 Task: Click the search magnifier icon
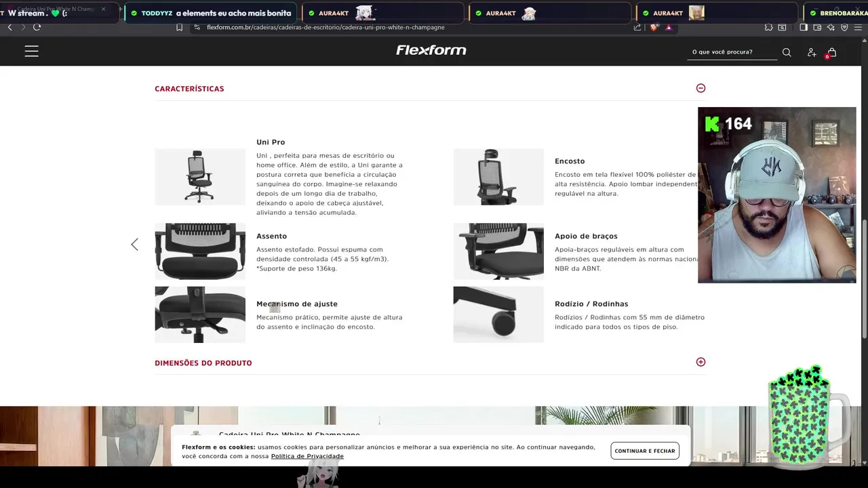click(787, 52)
